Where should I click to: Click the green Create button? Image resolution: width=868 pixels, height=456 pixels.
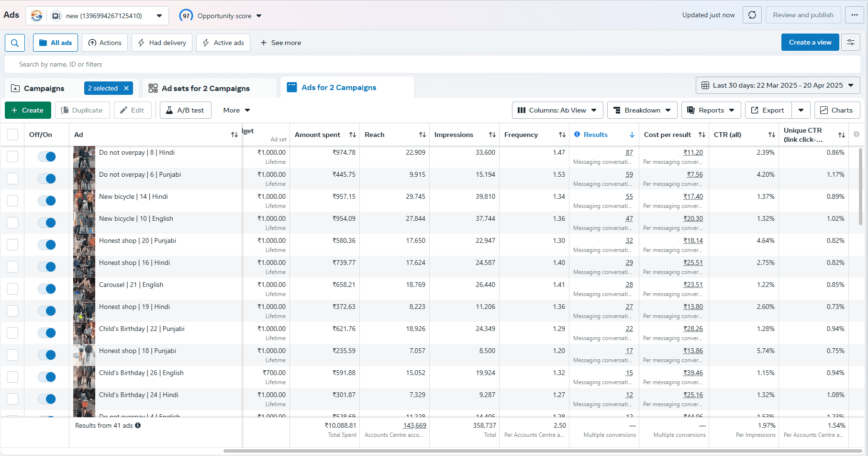28,110
